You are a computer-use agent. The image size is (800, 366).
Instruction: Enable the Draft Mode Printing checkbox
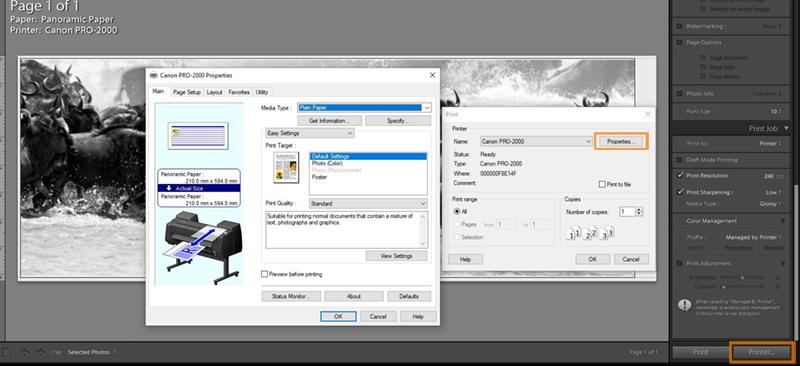click(680, 160)
